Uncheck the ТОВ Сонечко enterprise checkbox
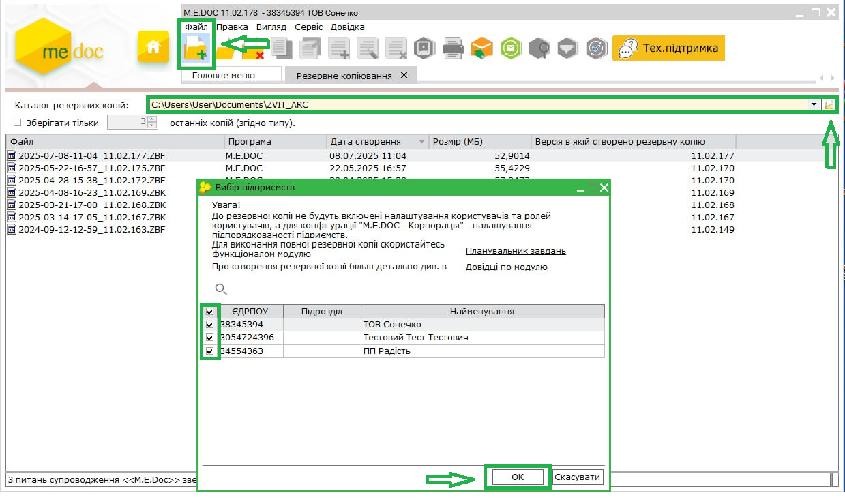This screenshot has height=504, width=845. pyautogui.click(x=210, y=325)
